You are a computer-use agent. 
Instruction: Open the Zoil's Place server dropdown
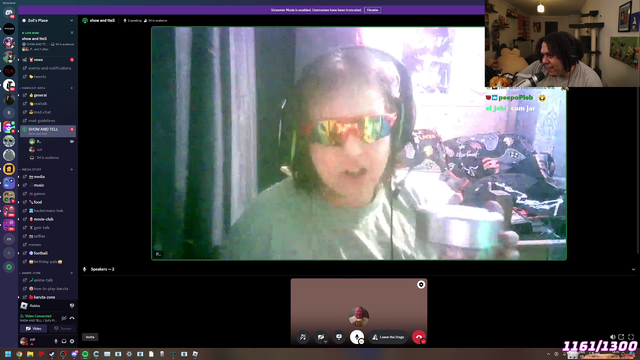coord(48,20)
